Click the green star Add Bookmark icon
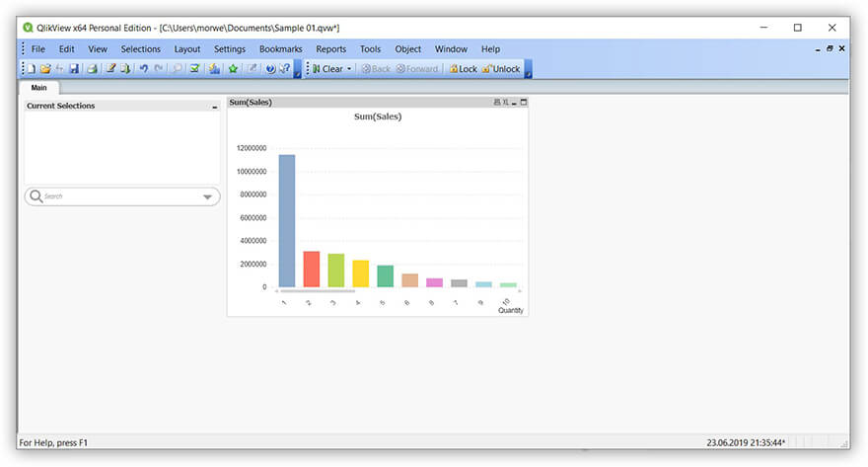This screenshot has width=868, height=467. click(233, 69)
